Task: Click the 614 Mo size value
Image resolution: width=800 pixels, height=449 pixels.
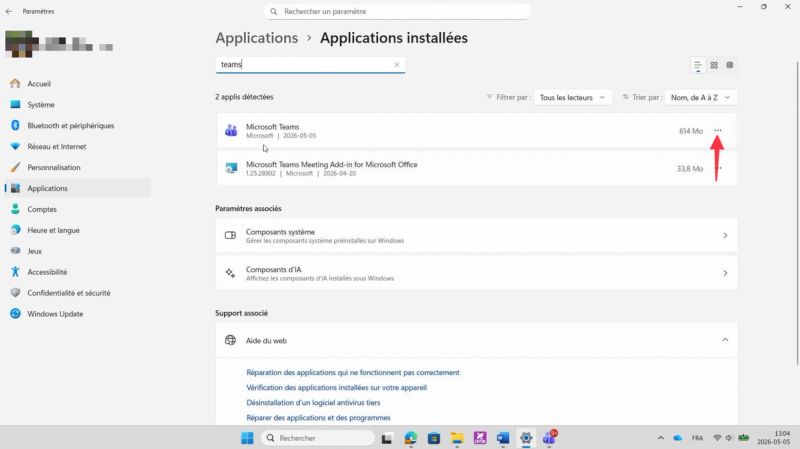Action: click(691, 131)
